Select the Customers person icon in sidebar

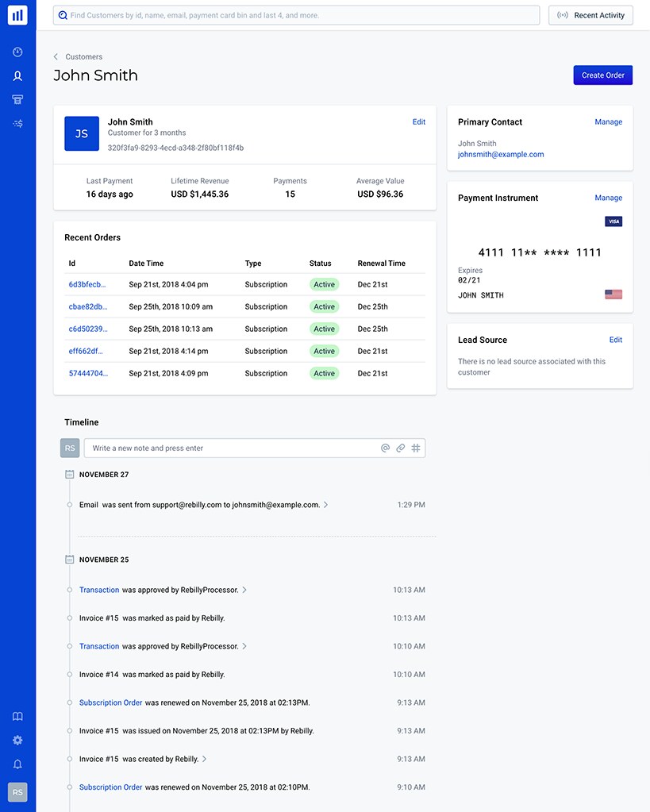pos(17,76)
